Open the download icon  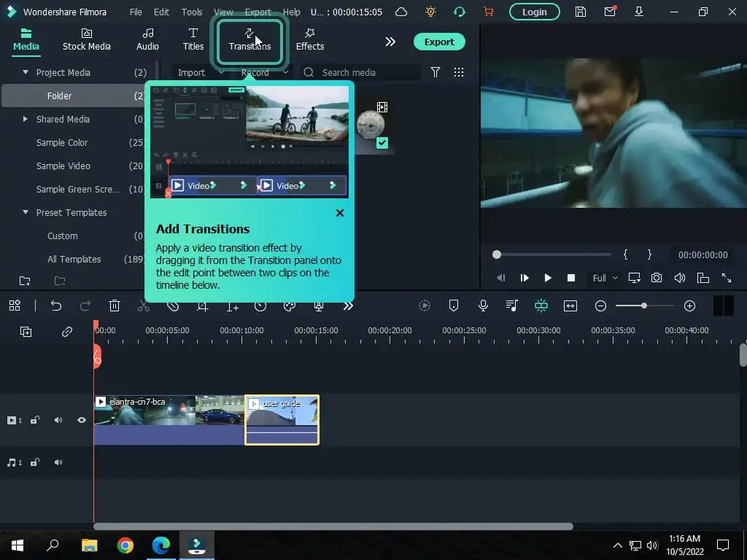pyautogui.click(x=639, y=12)
